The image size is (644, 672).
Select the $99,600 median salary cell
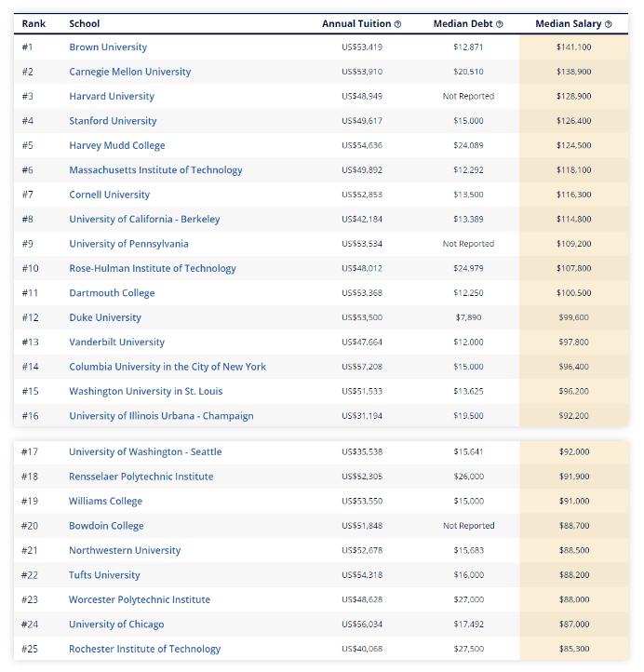tap(573, 317)
